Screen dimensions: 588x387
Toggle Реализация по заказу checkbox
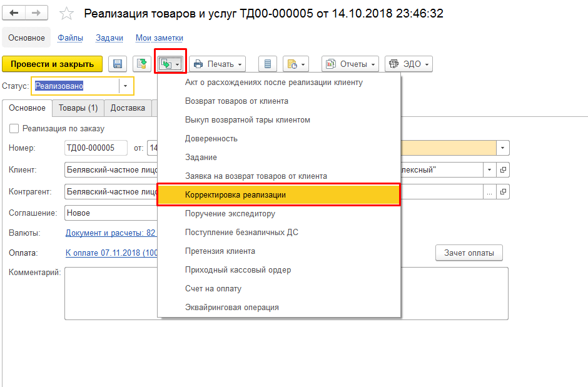(14, 129)
